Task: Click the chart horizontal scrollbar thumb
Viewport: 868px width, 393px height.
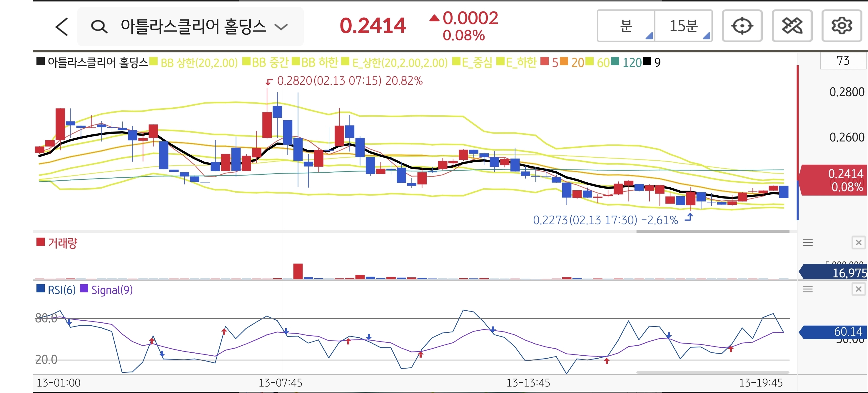Action: (x=712, y=231)
